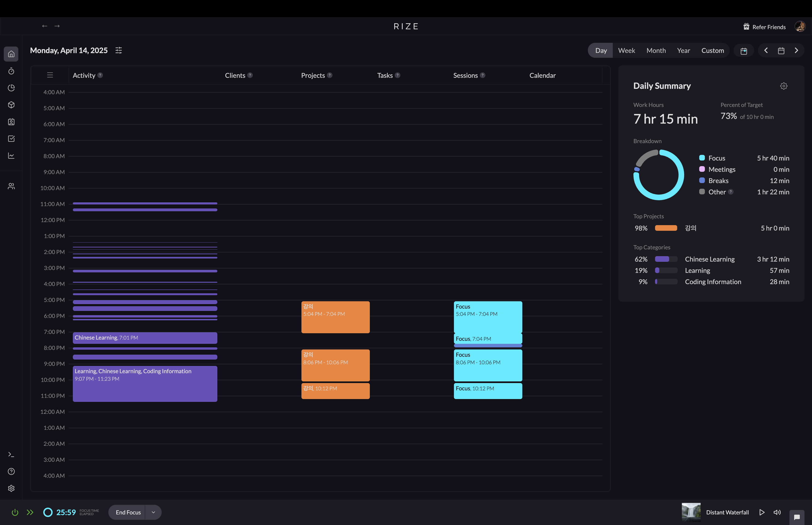Image resolution: width=812 pixels, height=525 pixels.
Task: Mute the Distant Waterfall sound
Action: point(777,512)
